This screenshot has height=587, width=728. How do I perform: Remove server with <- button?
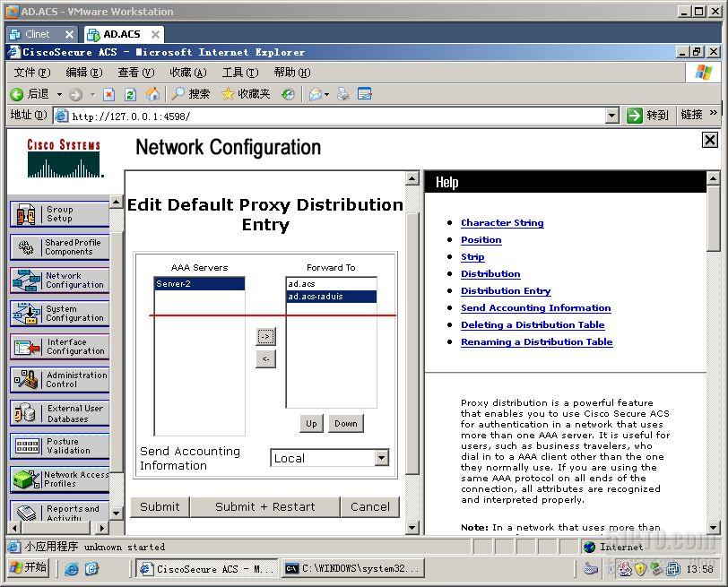265,358
